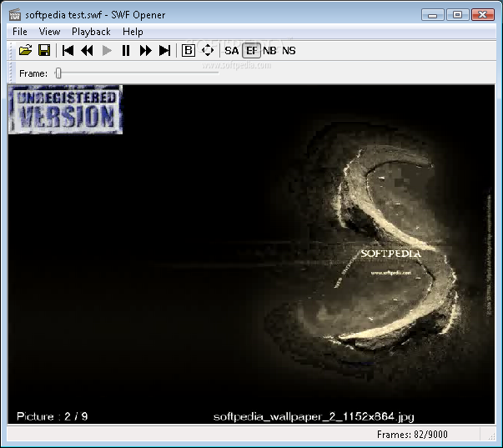Click the four-arrow fullscreen icon
The width and height of the screenshot is (503, 448).
pyautogui.click(x=208, y=51)
